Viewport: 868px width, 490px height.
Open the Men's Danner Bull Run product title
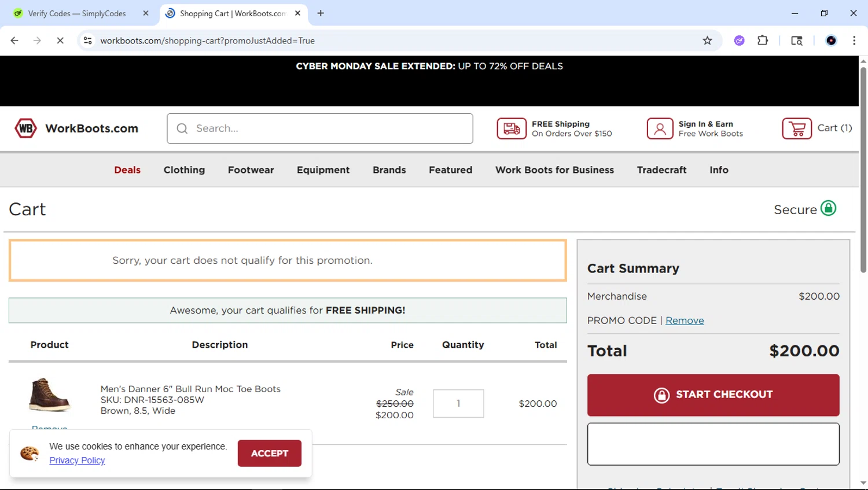[x=190, y=389]
